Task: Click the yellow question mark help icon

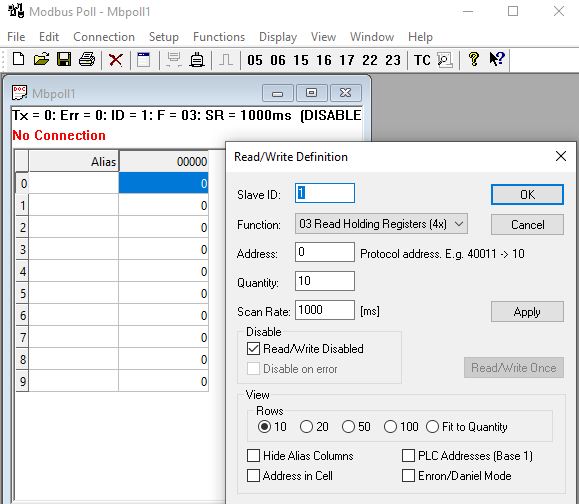Action: click(473, 59)
